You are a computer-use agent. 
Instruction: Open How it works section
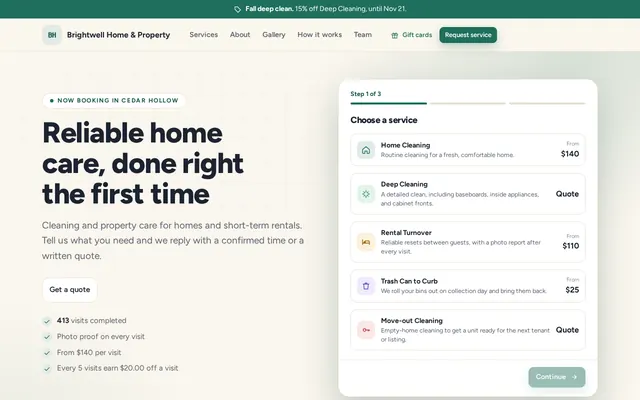(x=319, y=35)
